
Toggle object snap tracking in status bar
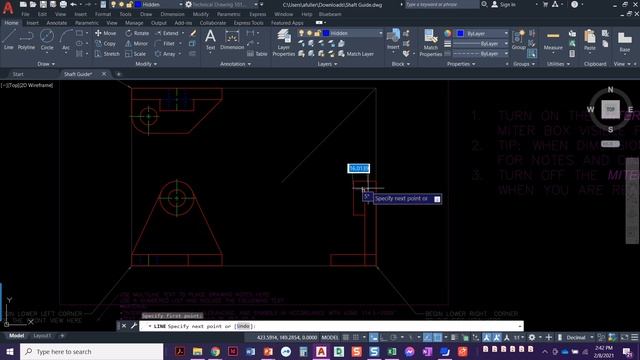427,338
